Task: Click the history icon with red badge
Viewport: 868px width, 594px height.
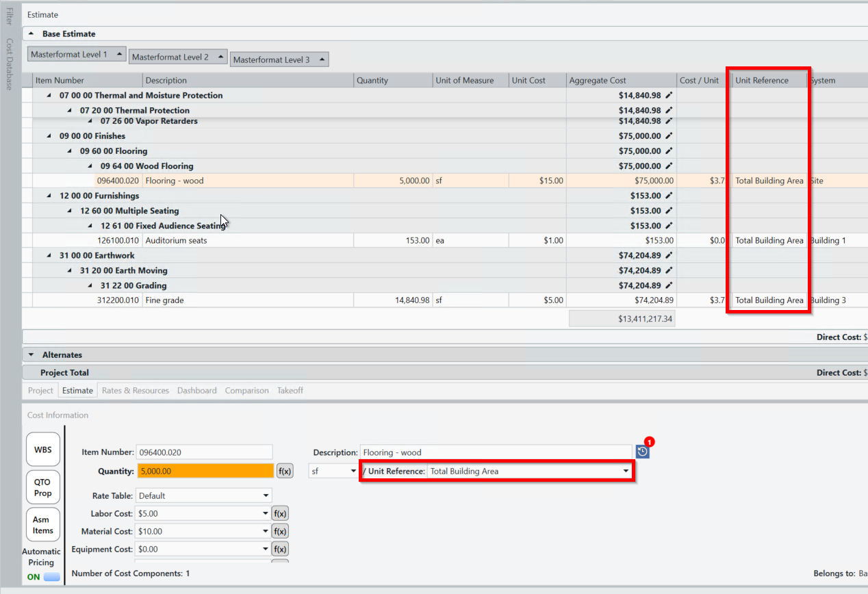Action: click(642, 452)
